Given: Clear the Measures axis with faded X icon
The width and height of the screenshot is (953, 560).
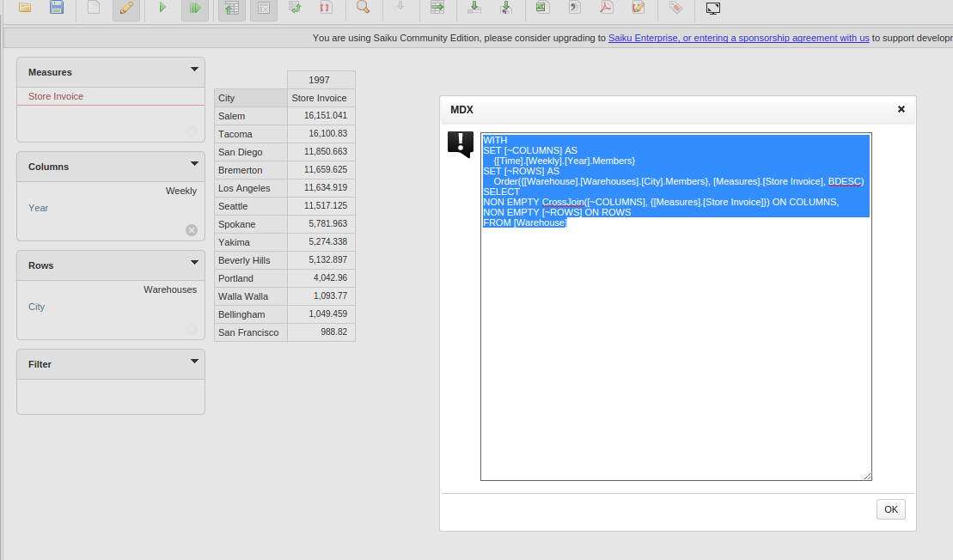Looking at the screenshot, I should point(192,131).
